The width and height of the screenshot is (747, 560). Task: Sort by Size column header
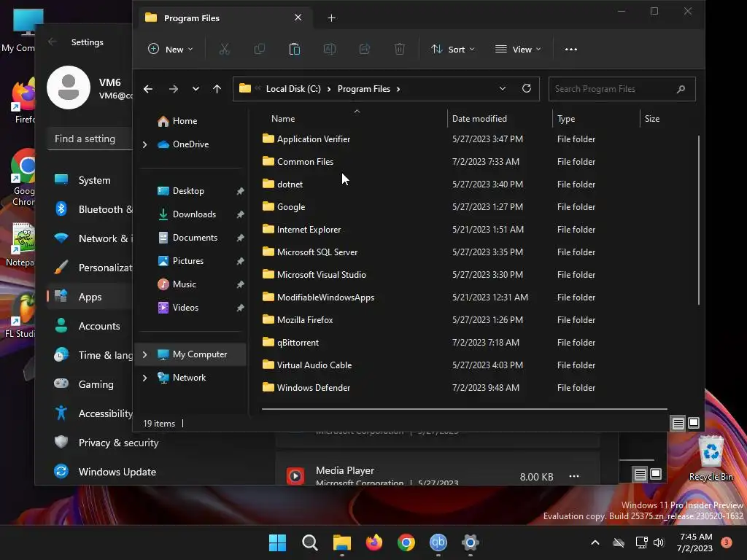point(651,119)
